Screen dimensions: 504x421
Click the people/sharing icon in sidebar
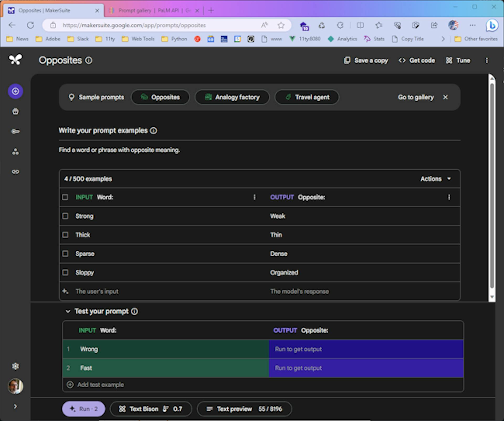[15, 151]
